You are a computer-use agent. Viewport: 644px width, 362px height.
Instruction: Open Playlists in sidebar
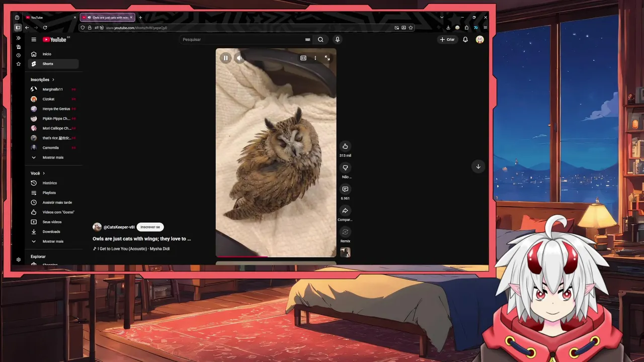click(53, 193)
